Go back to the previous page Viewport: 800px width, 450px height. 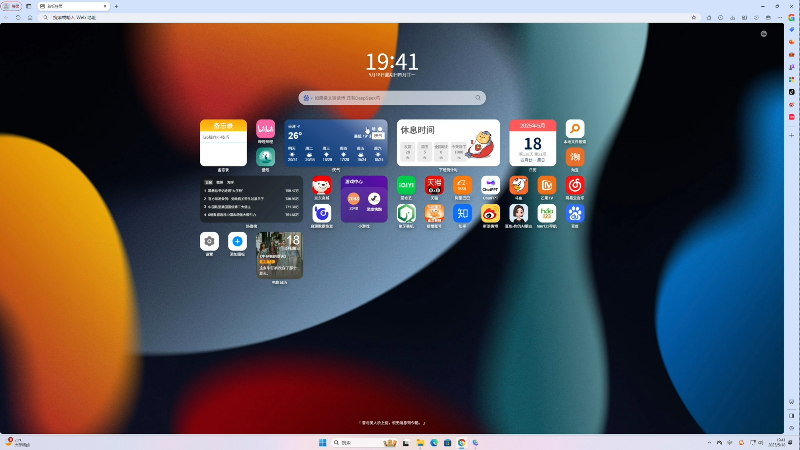[6, 17]
